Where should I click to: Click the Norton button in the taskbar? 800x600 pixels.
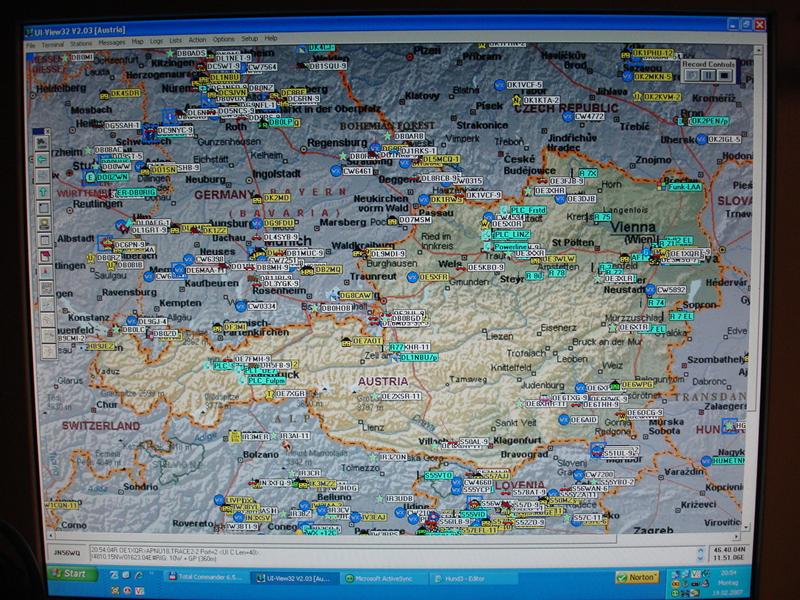[637, 578]
